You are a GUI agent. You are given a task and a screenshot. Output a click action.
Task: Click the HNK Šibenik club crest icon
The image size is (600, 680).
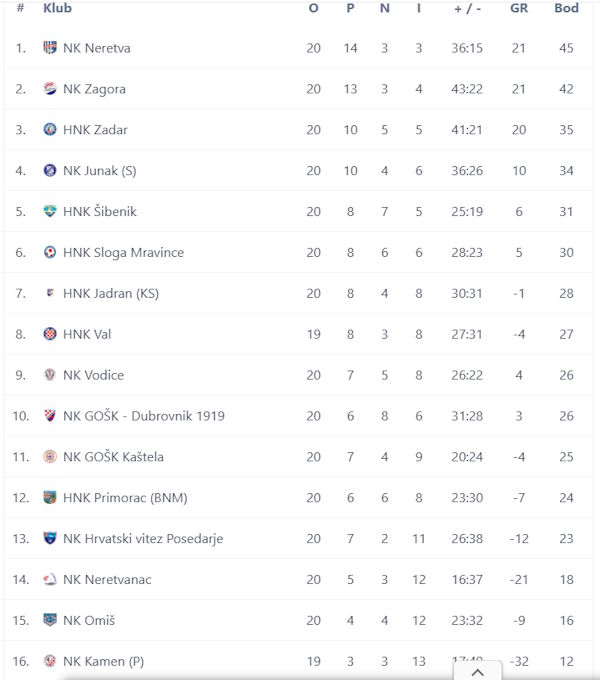click(50, 212)
